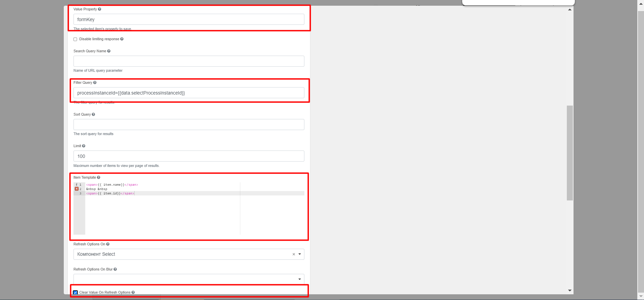Click the Value Property help icon
Viewport: 644px width, 300px height.
click(x=99, y=9)
